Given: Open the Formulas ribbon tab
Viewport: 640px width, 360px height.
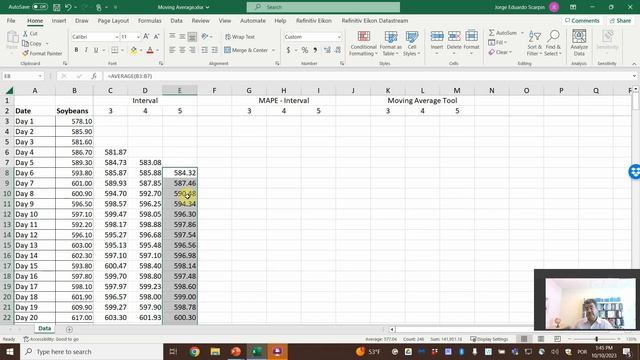Looking at the screenshot, I should [x=149, y=20].
